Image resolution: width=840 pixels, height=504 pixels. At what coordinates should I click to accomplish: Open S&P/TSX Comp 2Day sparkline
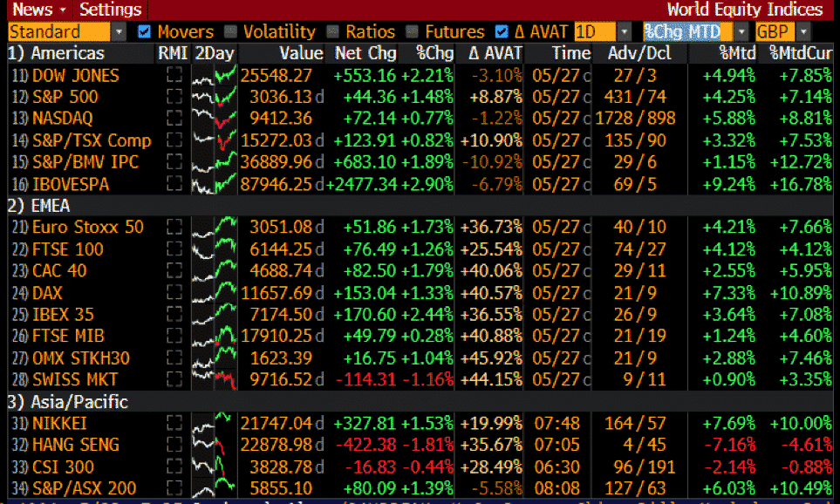(215, 140)
